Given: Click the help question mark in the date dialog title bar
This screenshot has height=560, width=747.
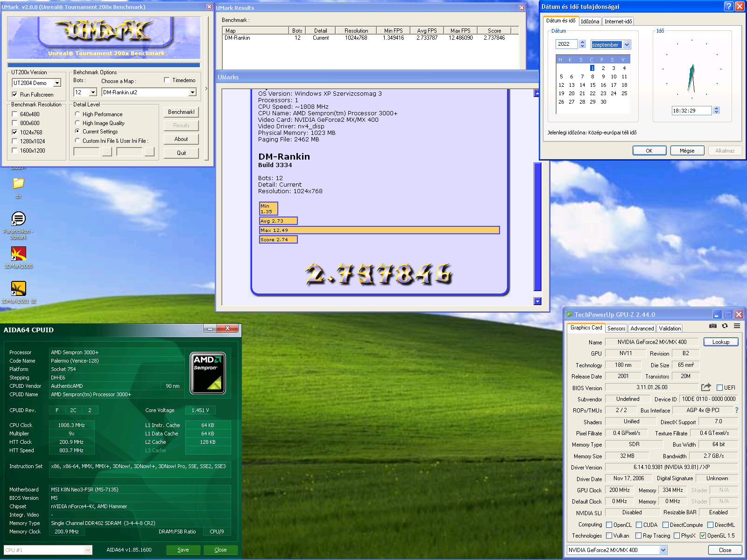Looking at the screenshot, I should (x=729, y=6).
